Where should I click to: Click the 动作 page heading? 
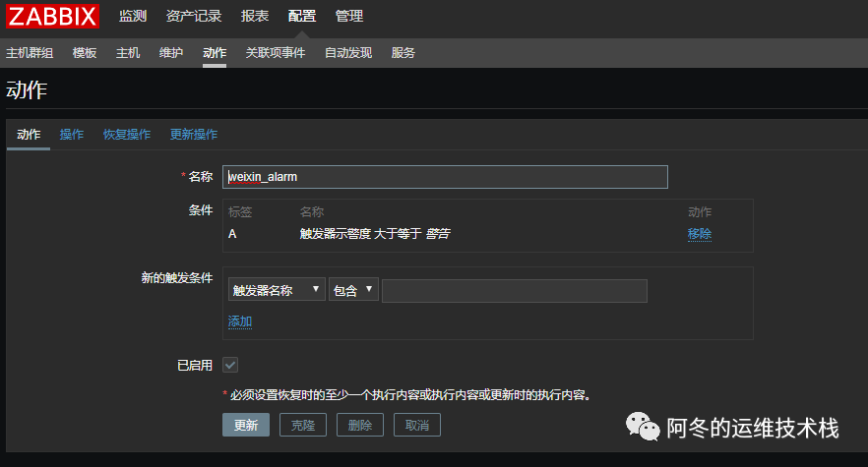pyautogui.click(x=27, y=89)
